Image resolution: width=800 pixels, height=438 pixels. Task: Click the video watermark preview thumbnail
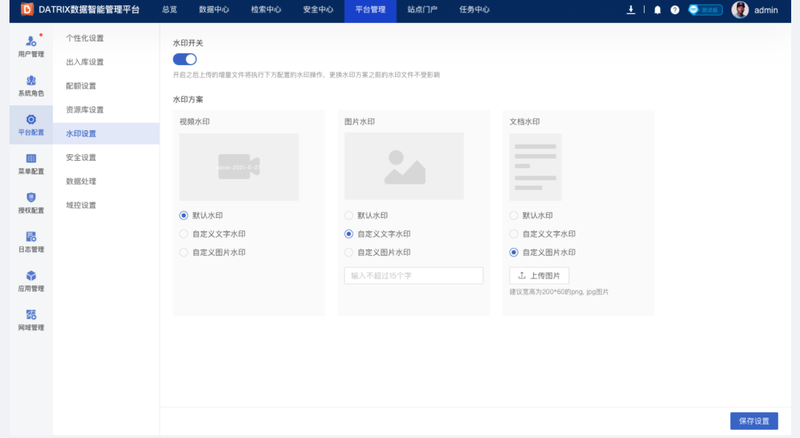pos(239,166)
